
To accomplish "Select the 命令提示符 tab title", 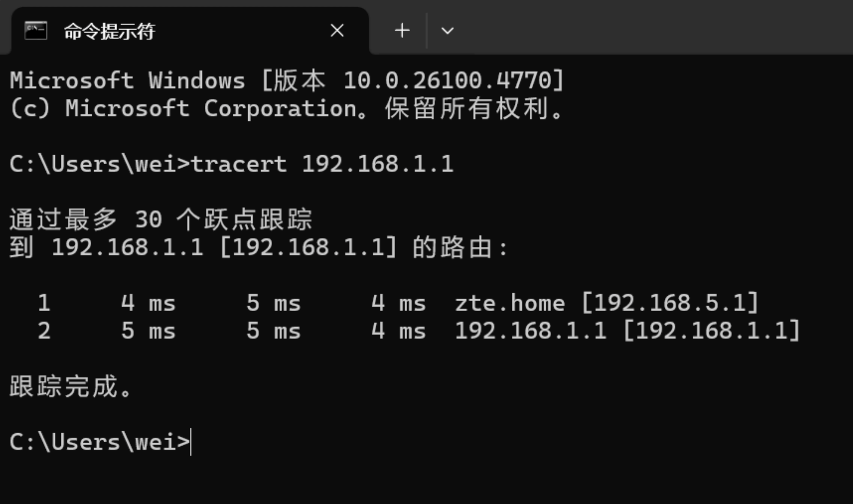I will pos(109,31).
